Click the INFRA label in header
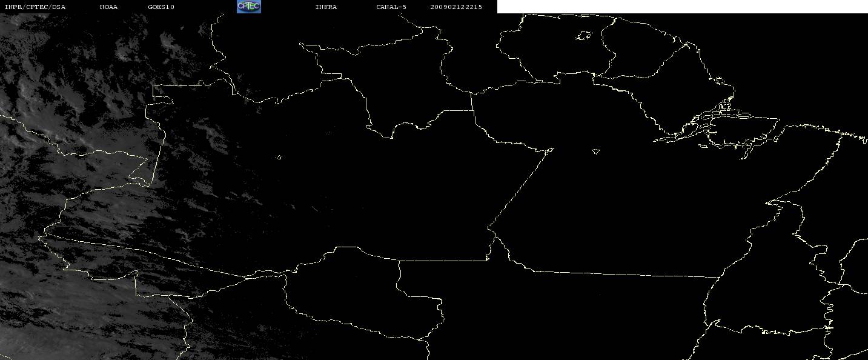Screen dimensions: 868x360 [x=326, y=7]
